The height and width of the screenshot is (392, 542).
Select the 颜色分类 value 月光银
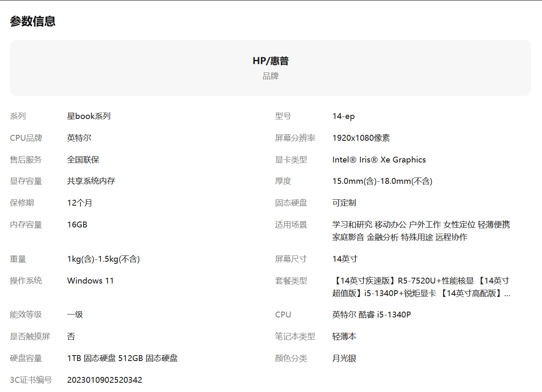coord(345,358)
